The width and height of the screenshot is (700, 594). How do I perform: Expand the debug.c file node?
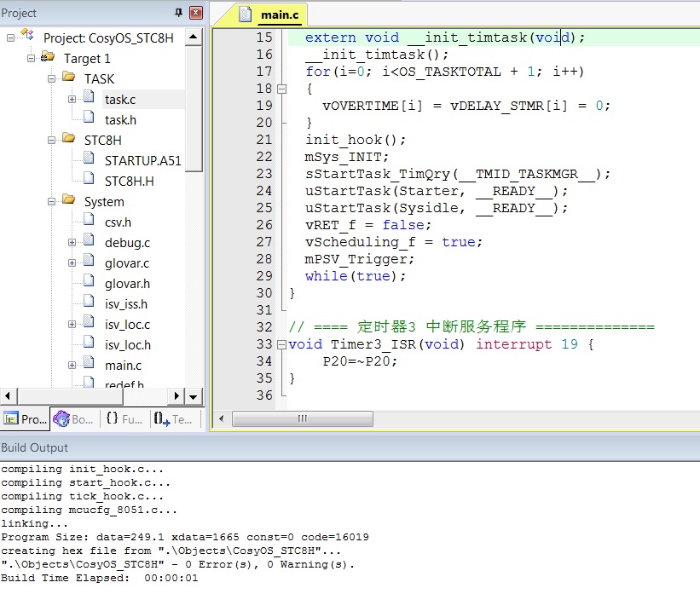point(72,243)
